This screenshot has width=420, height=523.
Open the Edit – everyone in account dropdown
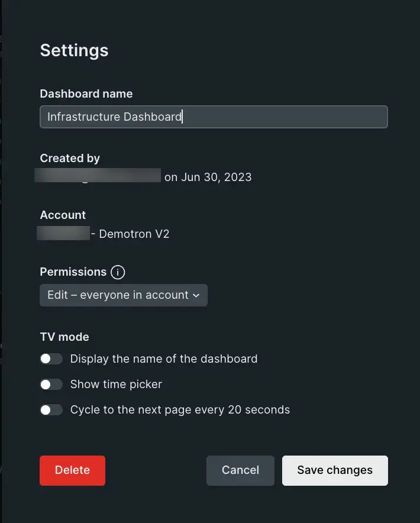click(123, 295)
